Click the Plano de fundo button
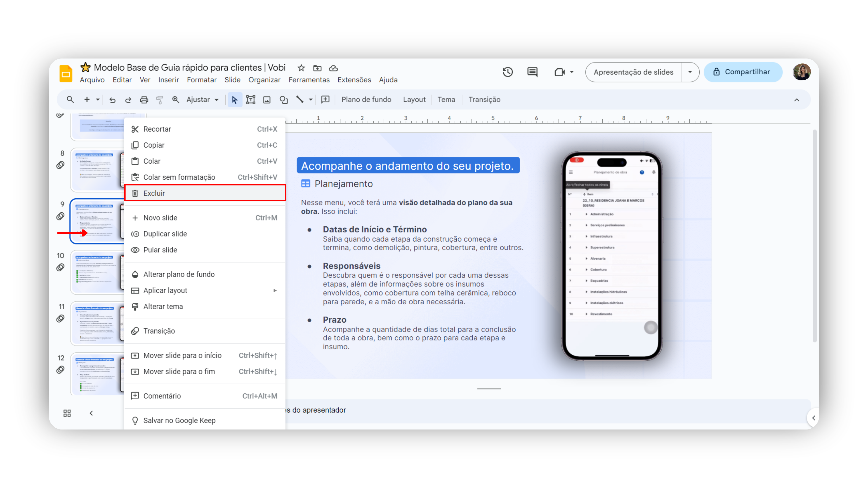 (x=366, y=100)
